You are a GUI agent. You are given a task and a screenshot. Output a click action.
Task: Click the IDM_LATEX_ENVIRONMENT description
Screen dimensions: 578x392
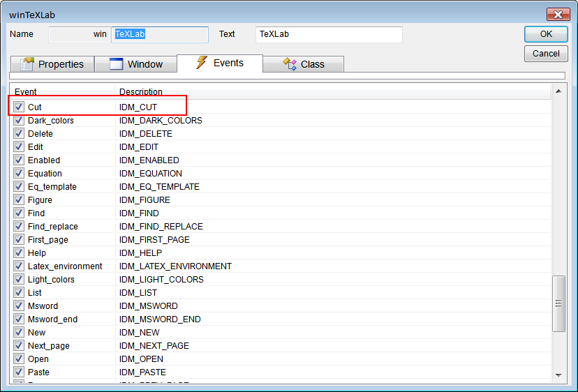(175, 266)
